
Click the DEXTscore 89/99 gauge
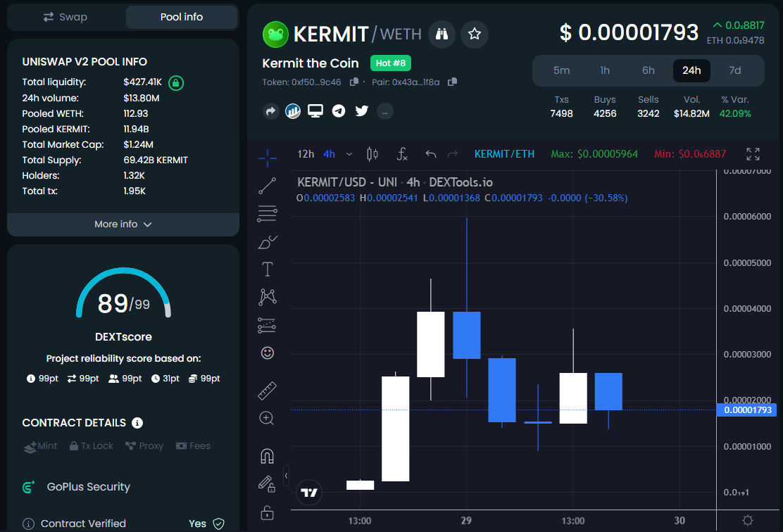123,294
